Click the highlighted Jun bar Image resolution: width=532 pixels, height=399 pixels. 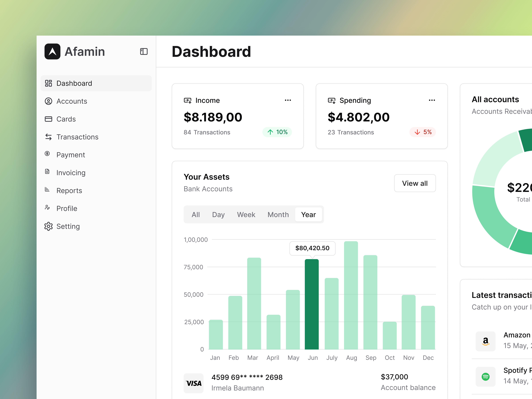(x=312, y=304)
